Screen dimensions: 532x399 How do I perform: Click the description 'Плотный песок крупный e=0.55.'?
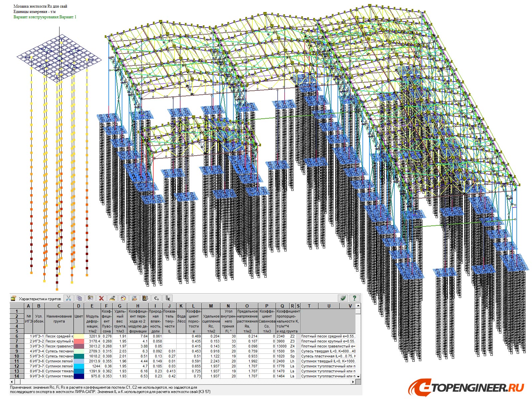328,341
